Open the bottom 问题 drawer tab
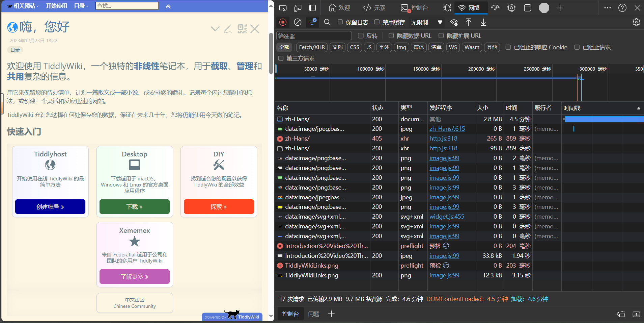The width and height of the screenshot is (644, 323). [x=314, y=314]
